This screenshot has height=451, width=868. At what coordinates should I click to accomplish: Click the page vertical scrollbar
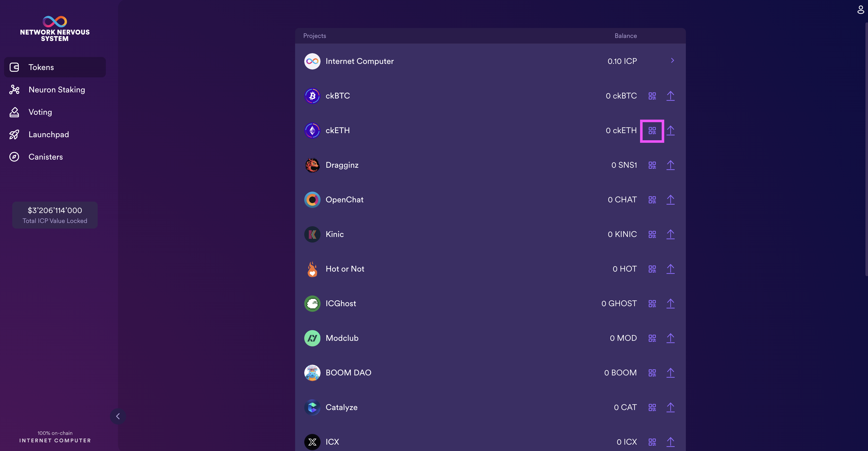866,149
